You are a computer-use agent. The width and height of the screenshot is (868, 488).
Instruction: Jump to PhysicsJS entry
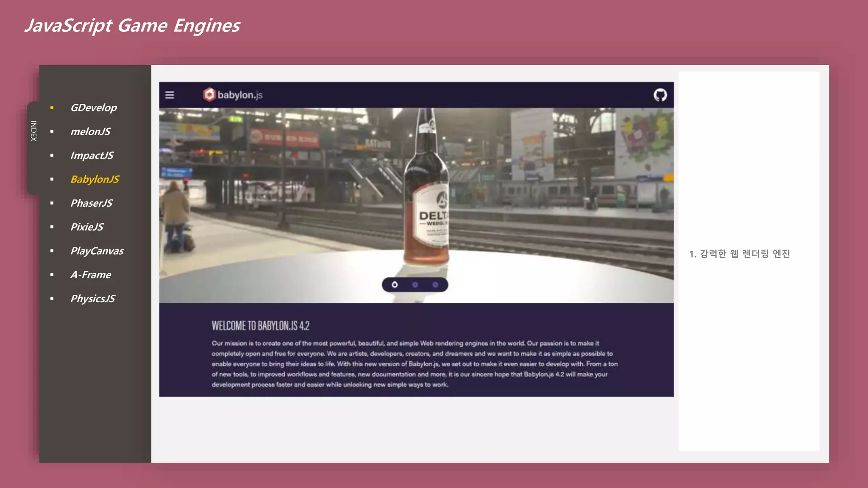(x=92, y=299)
